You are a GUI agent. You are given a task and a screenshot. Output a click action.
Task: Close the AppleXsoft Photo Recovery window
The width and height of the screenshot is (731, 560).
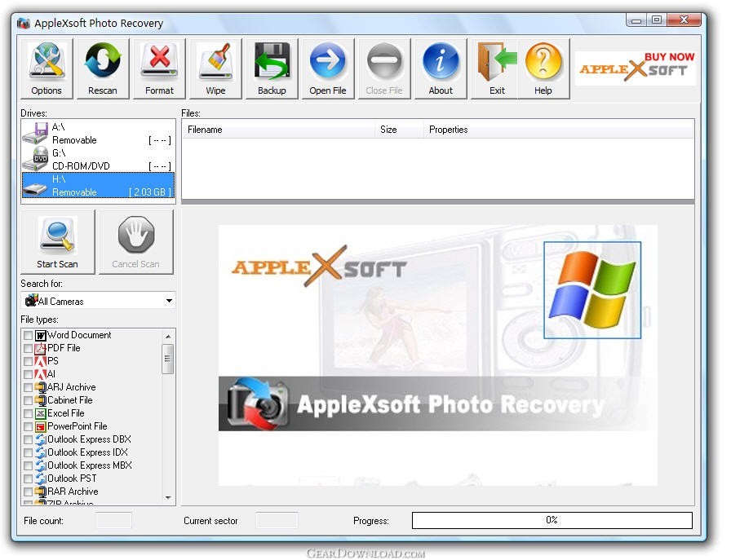pos(684,20)
